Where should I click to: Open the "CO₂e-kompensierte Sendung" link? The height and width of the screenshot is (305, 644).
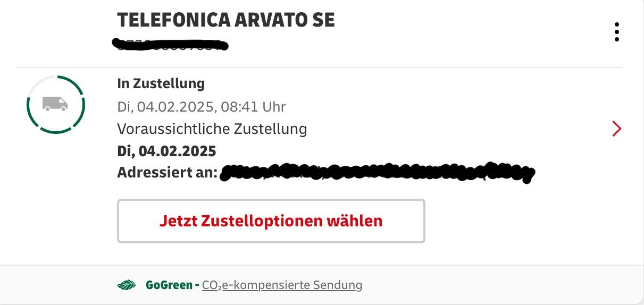[x=282, y=285]
